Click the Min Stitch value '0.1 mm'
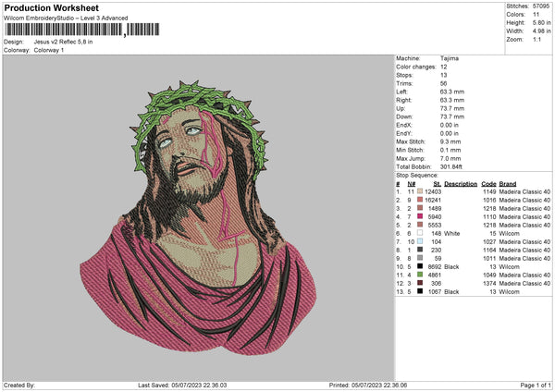Viewport: 555px width, 392px height. (x=450, y=150)
